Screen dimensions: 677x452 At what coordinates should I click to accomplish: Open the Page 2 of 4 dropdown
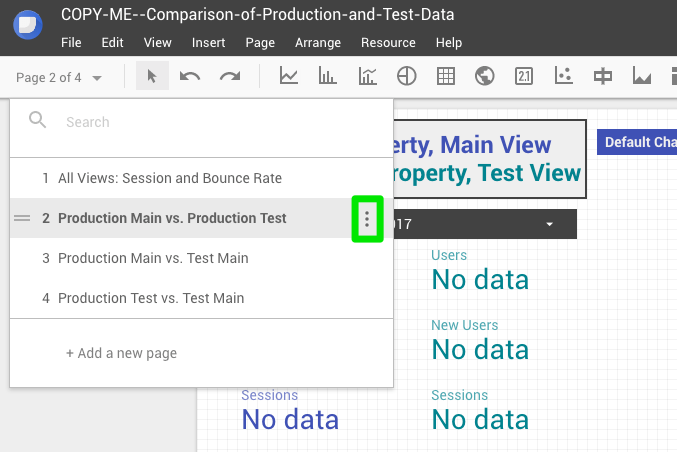click(59, 78)
